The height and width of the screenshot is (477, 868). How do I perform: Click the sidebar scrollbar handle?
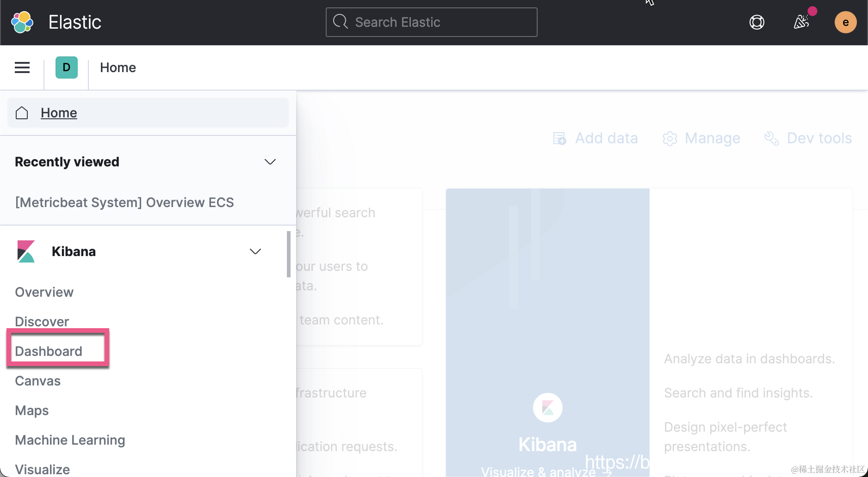pyautogui.click(x=289, y=254)
